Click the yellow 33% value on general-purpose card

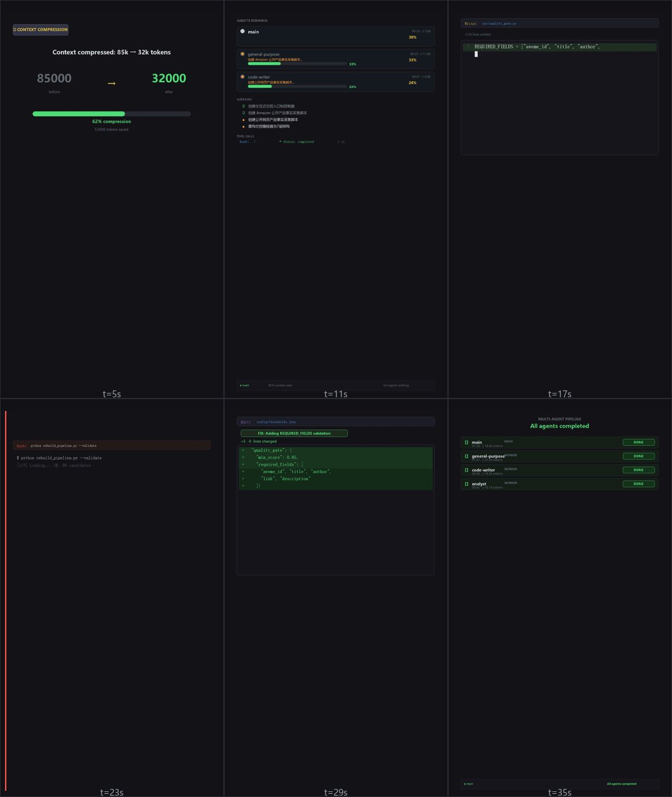pos(413,60)
